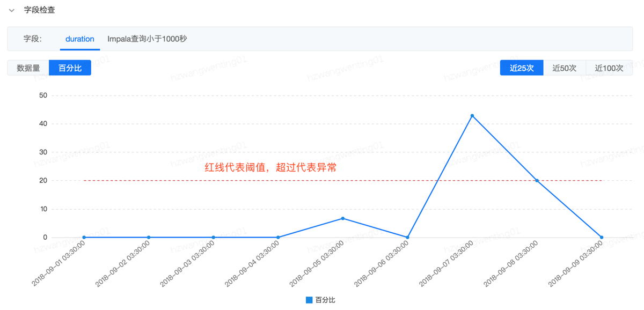Collapse the 字段检查 section chevron
Image resolution: width=644 pixels, height=310 pixels.
12,10
